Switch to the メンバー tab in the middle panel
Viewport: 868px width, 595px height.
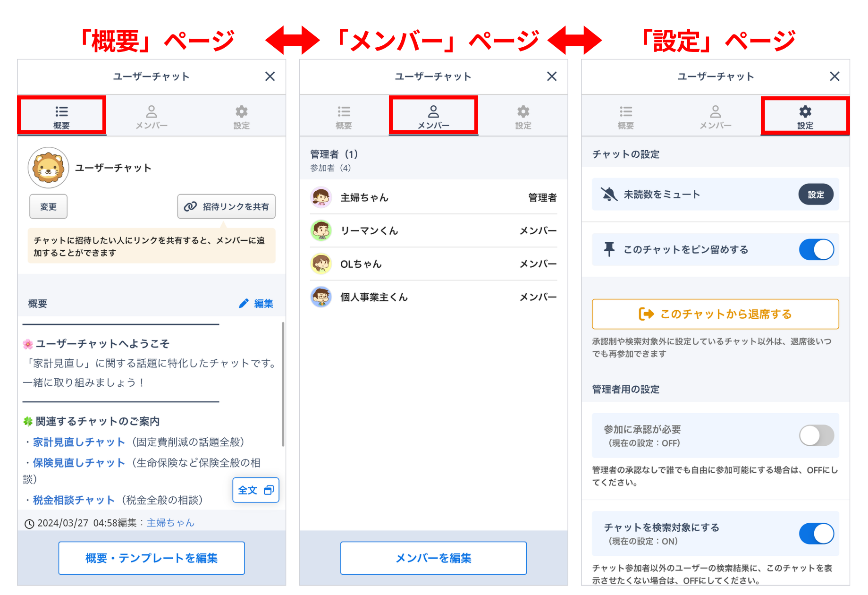coord(433,116)
